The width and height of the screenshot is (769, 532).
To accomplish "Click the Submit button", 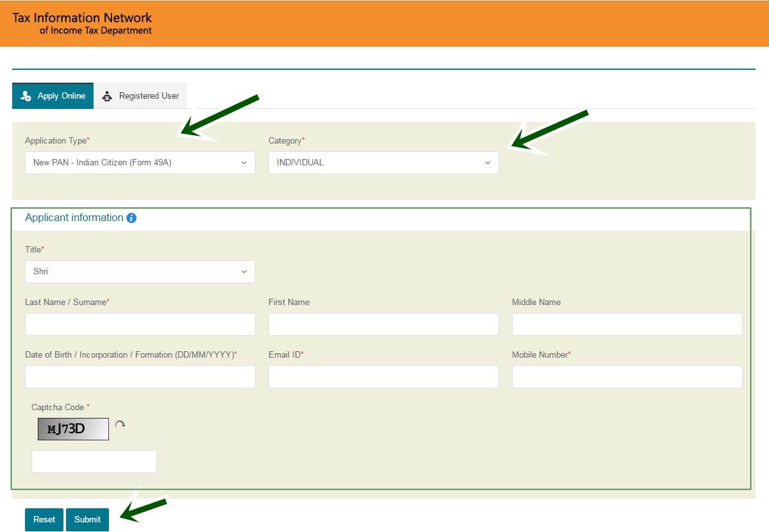I will [x=87, y=519].
